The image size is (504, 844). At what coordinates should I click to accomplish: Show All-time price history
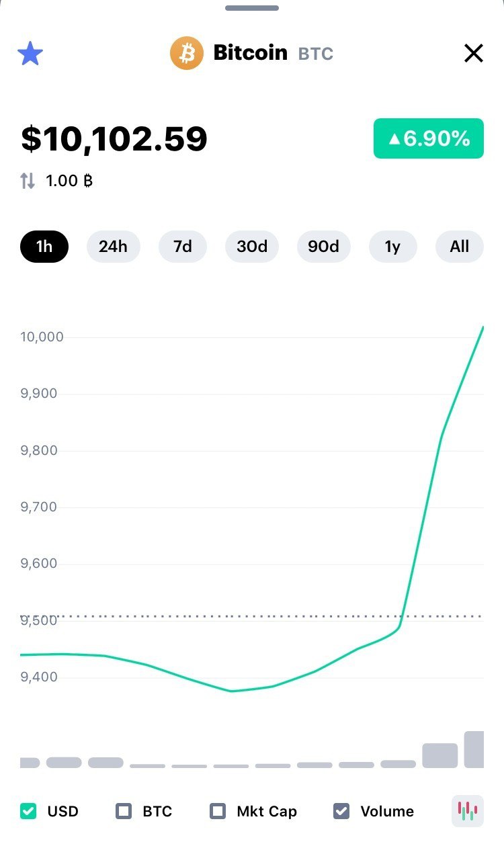pos(460,247)
